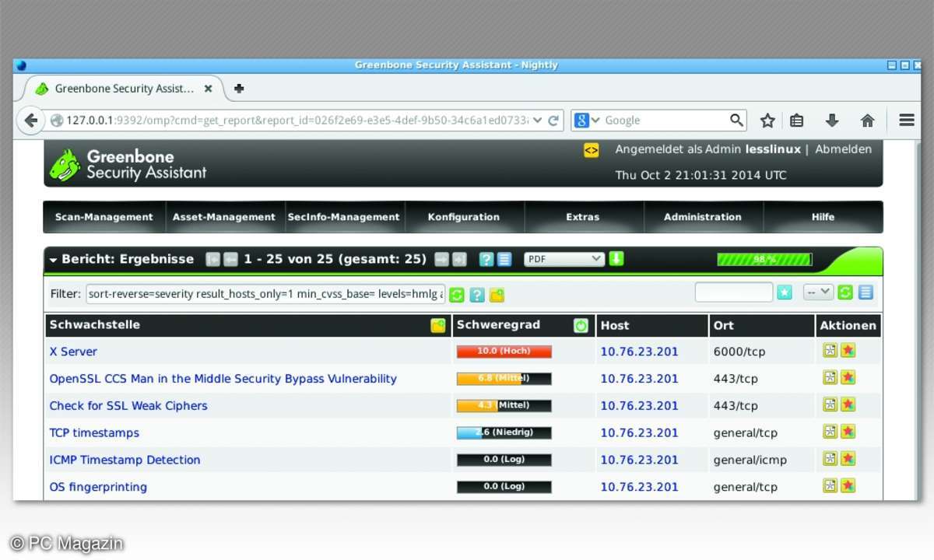Viewport: 934px width, 560px height.
Task: Click the empty filter name input box
Action: click(x=734, y=292)
